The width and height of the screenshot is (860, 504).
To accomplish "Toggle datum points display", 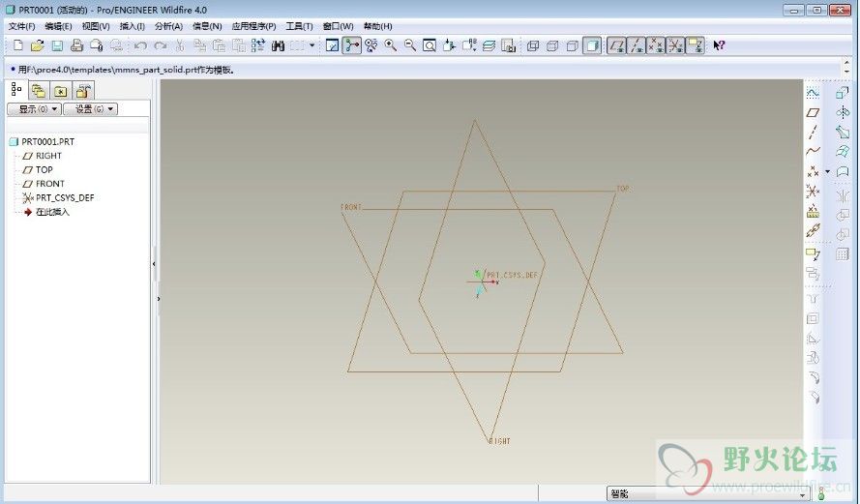I will [x=656, y=45].
